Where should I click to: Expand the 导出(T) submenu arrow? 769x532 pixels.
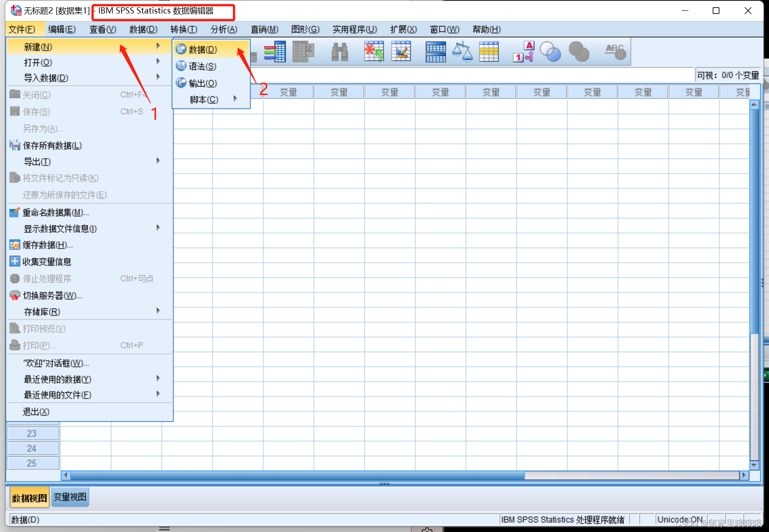[x=158, y=161]
